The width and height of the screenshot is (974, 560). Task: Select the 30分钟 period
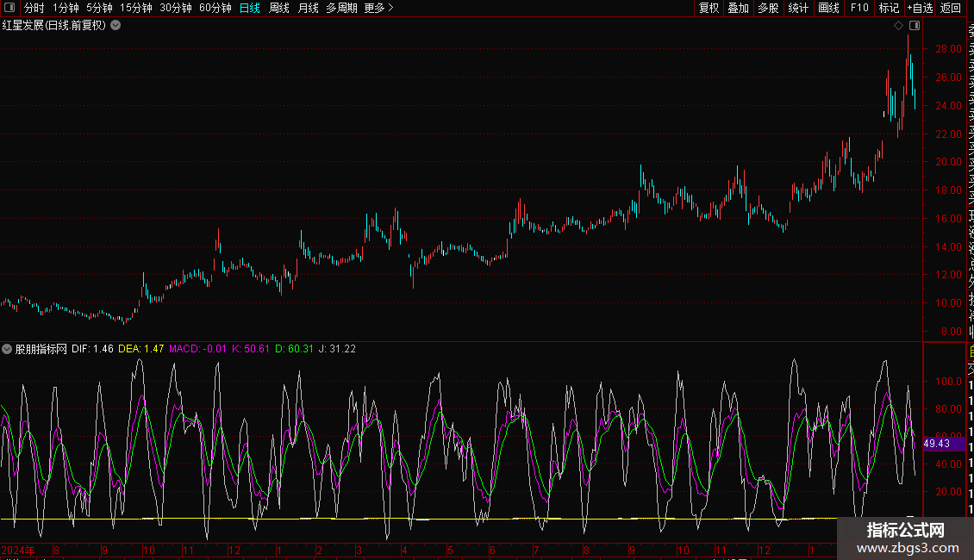(x=176, y=8)
